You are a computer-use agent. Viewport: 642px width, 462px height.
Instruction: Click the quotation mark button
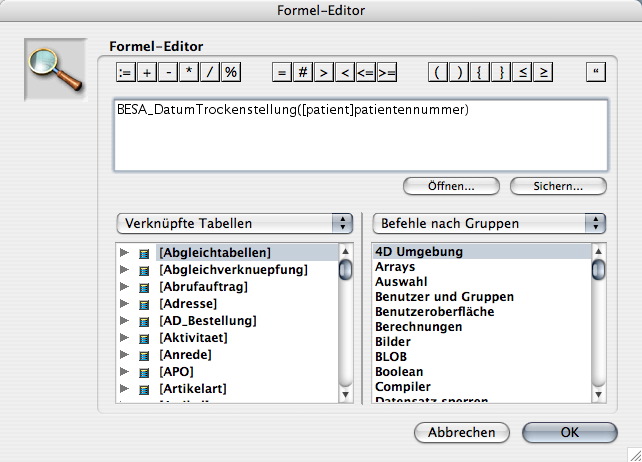[x=598, y=72]
